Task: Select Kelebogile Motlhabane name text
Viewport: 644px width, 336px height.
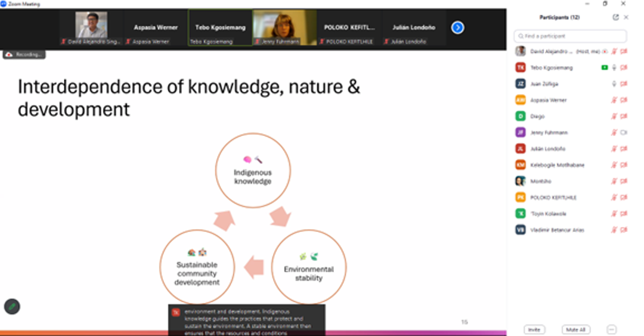Action: click(x=557, y=164)
